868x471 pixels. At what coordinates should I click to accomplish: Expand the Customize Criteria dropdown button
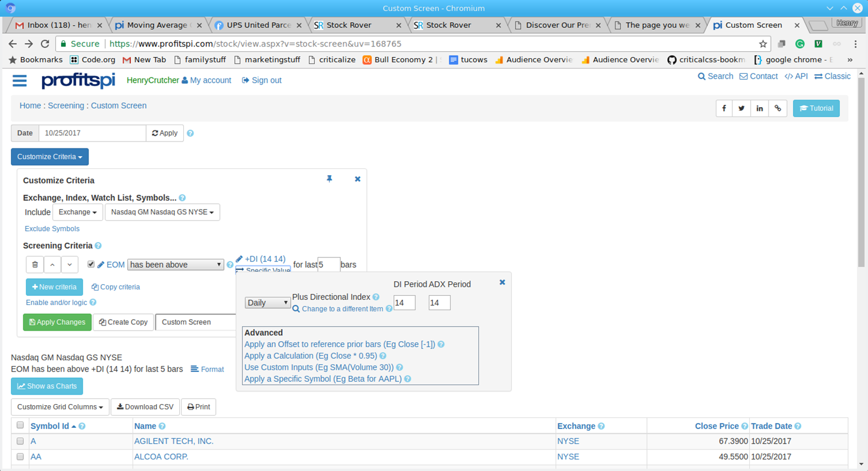coord(50,157)
